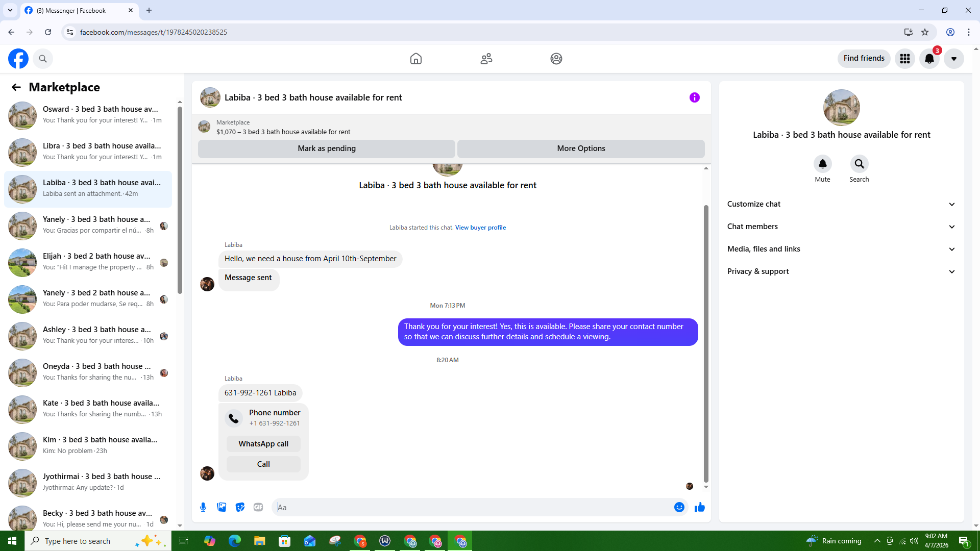Click the voice clip microphone icon
The width and height of the screenshot is (980, 551).
click(x=203, y=507)
